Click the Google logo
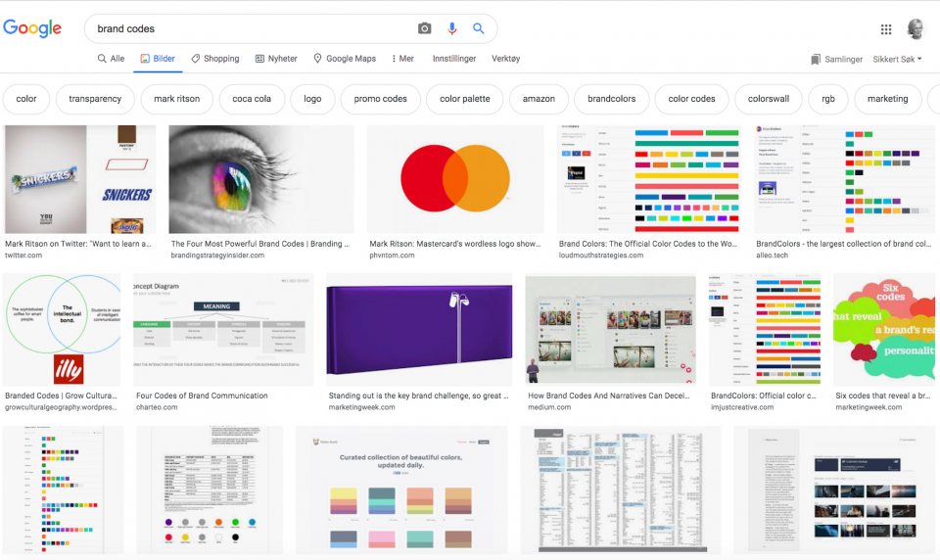Screen dimensions: 940x560 coord(32,28)
